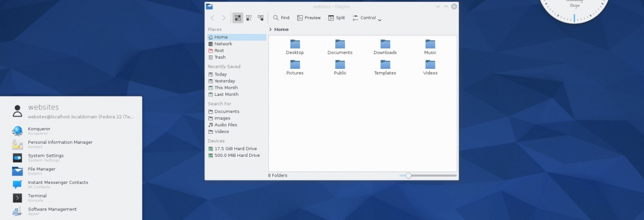Select the Public folder icon
The height and width of the screenshot is (220, 644).
340,64
